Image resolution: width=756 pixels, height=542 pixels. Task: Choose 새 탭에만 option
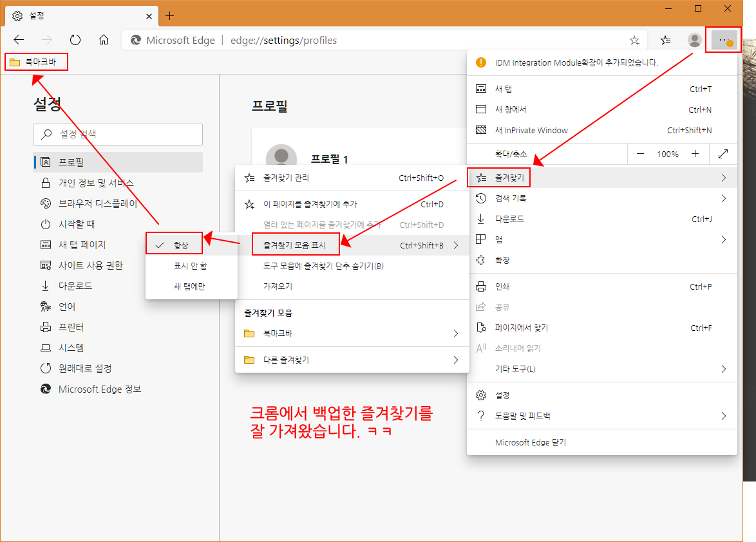(x=191, y=286)
